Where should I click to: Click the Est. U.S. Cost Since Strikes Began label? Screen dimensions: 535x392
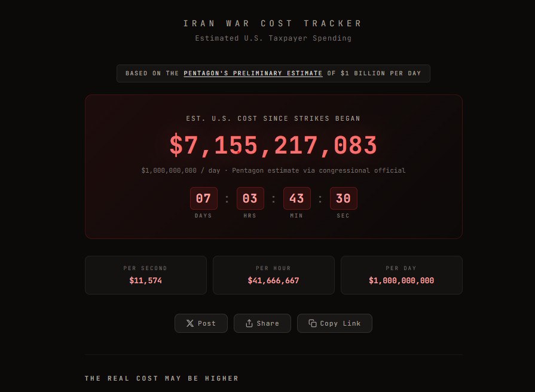click(x=273, y=119)
